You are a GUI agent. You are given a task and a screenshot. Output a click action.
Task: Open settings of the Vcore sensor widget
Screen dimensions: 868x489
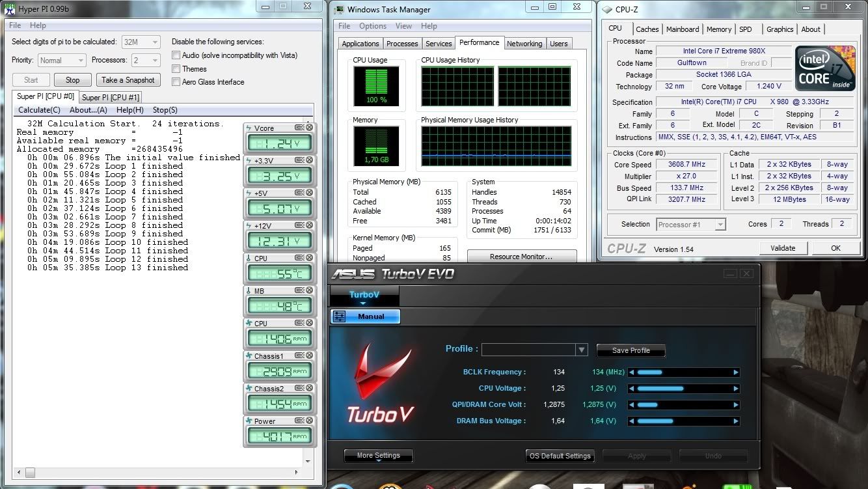299,128
